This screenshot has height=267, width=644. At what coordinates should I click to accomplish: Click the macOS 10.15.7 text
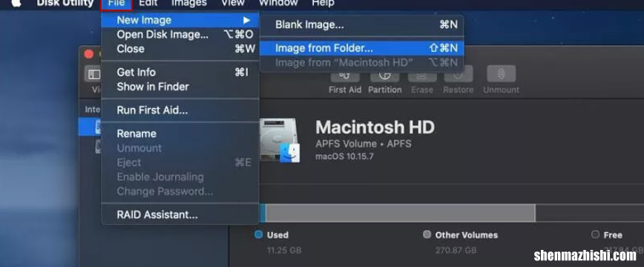coord(344,156)
